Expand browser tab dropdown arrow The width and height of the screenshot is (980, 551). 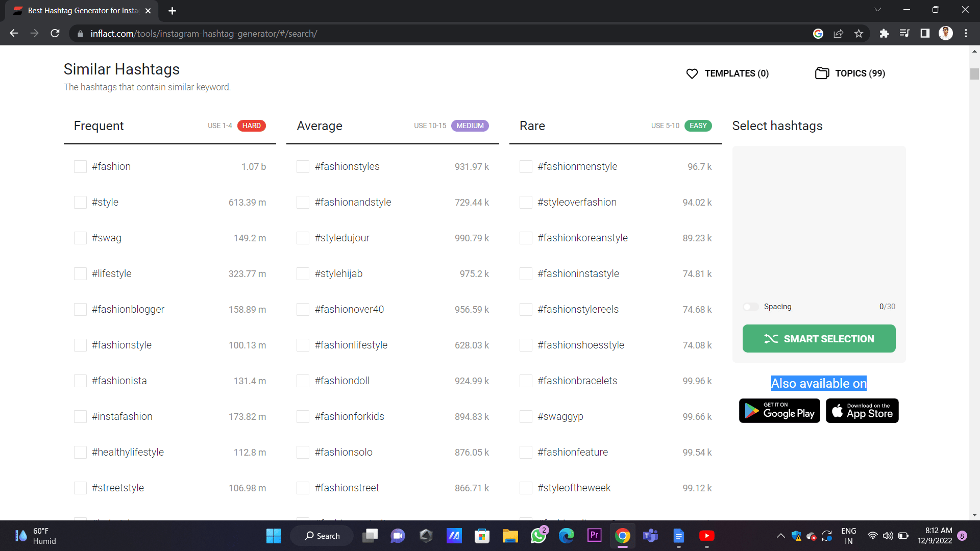pos(877,10)
